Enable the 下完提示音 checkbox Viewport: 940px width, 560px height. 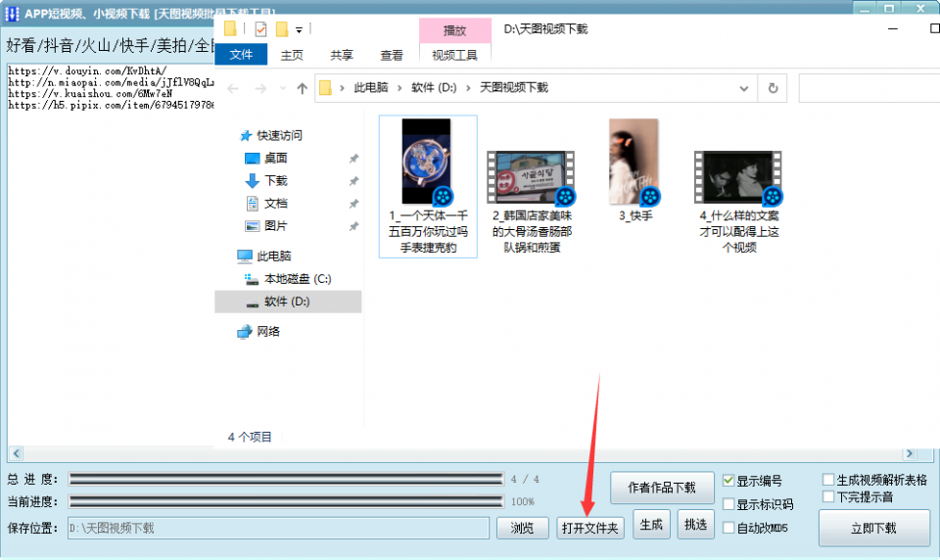click(x=828, y=497)
